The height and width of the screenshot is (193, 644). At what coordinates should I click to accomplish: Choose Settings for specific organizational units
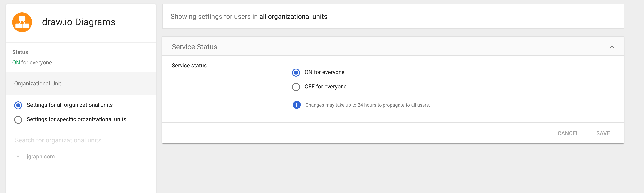pos(18,120)
